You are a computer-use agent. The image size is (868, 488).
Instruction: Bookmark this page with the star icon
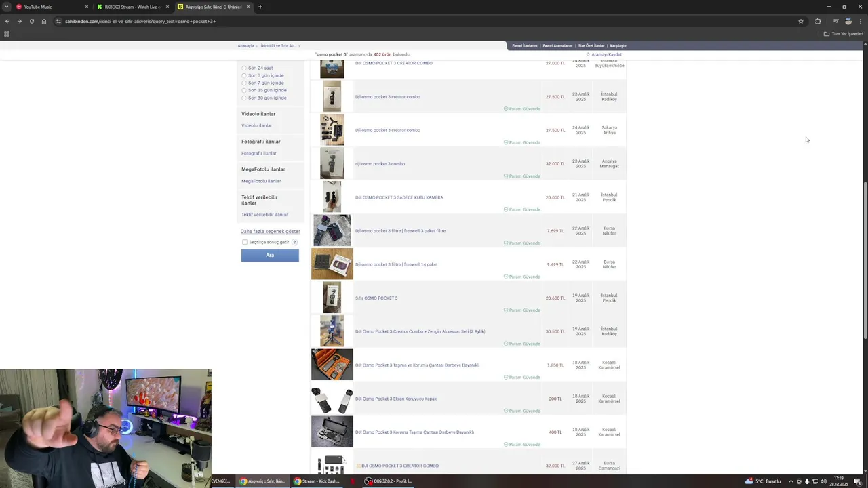pos(801,21)
